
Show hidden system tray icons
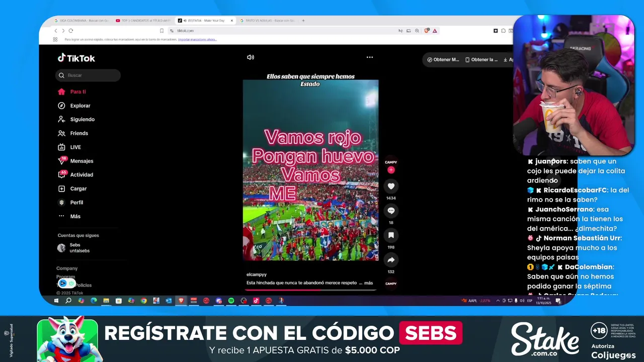[498, 301]
